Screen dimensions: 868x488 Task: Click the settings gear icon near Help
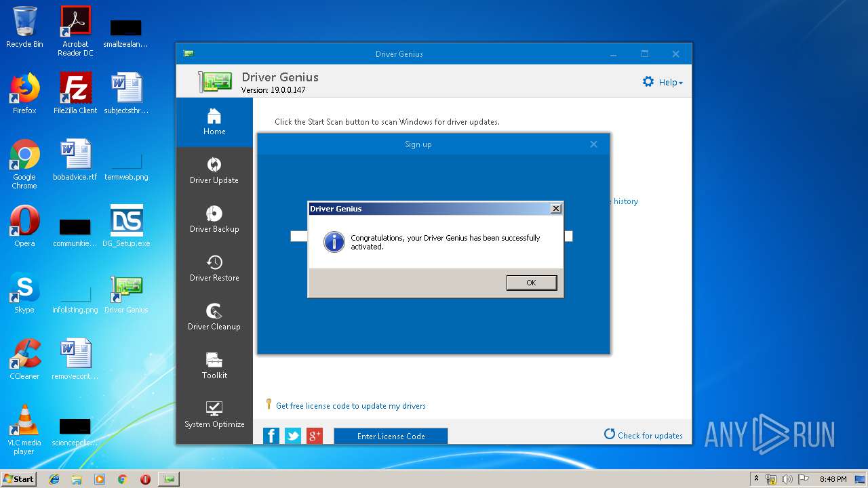click(x=648, y=82)
